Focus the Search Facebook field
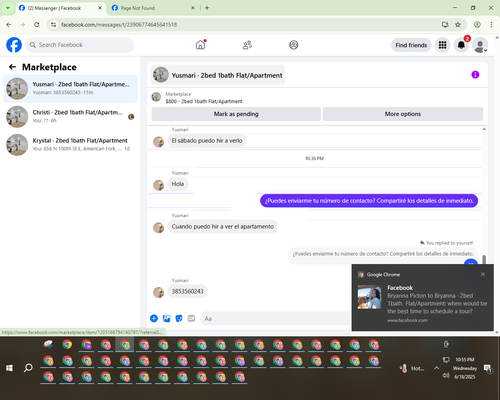The image size is (500, 400). (x=80, y=45)
